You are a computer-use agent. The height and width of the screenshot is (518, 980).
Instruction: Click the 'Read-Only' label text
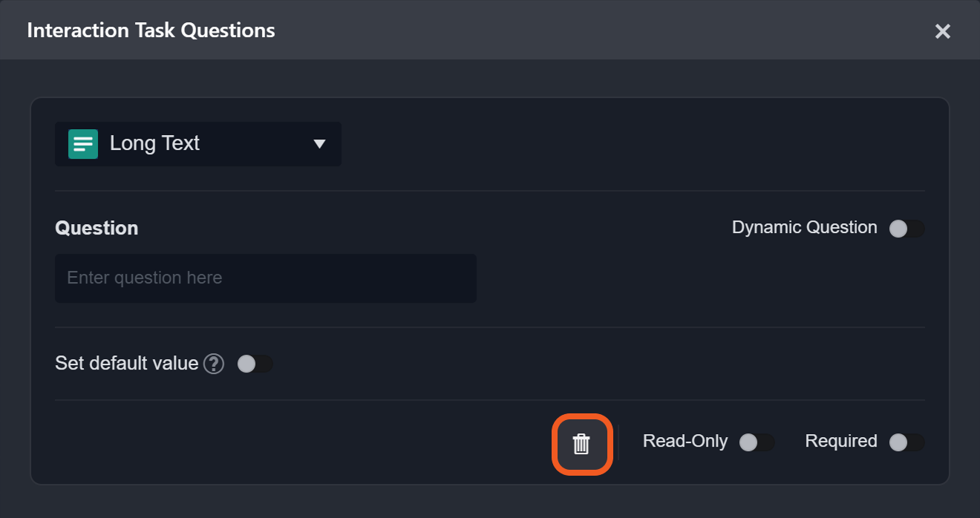(685, 441)
